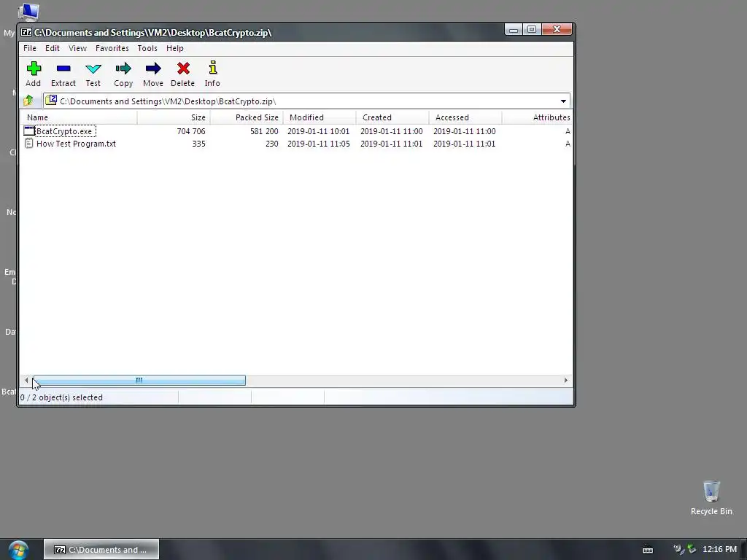Sort by the Size column header
Viewport: 747px width, 560px height.
[174, 117]
